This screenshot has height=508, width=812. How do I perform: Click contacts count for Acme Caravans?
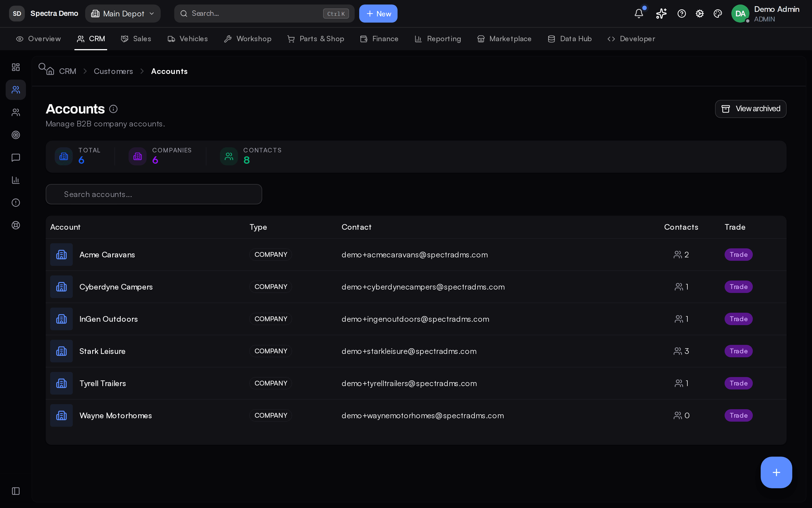pos(681,255)
